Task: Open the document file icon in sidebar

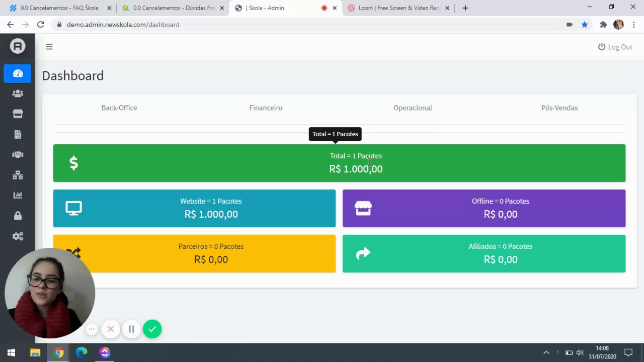Action: [x=18, y=134]
